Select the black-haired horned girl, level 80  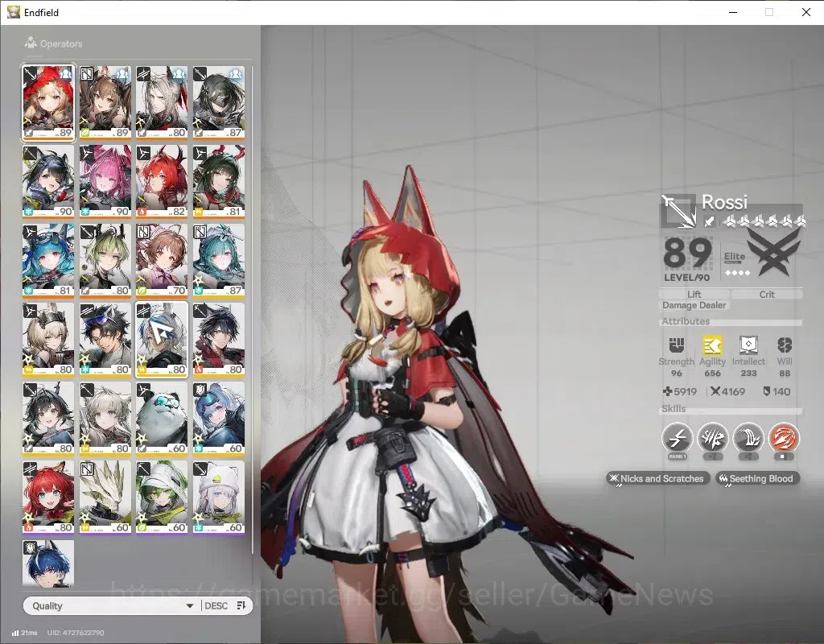pyautogui.click(x=48, y=419)
